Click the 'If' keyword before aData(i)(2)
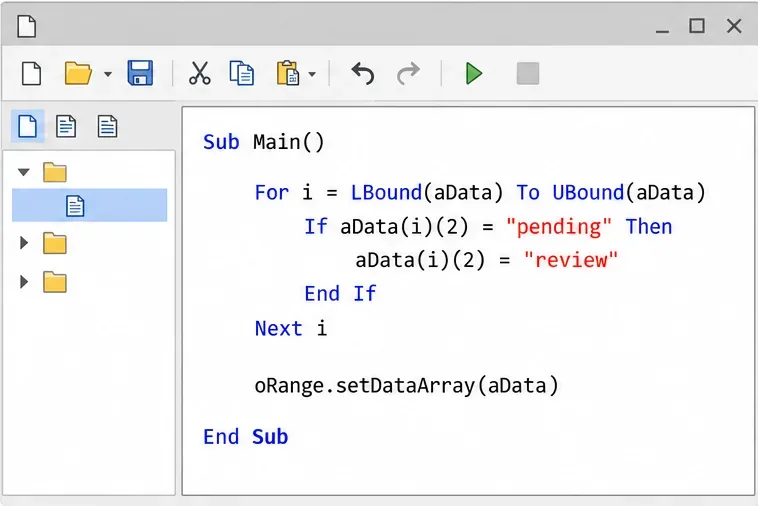 316,227
